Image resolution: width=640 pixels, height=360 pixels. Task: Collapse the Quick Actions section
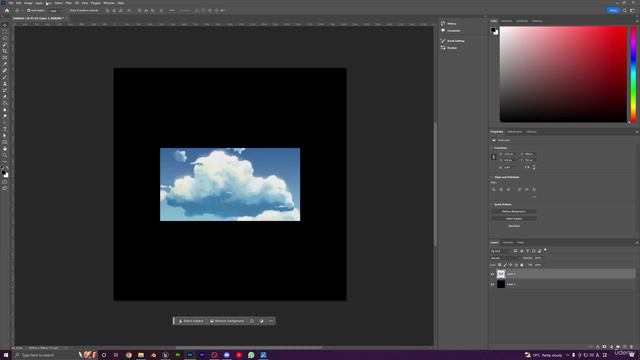[x=492, y=204]
